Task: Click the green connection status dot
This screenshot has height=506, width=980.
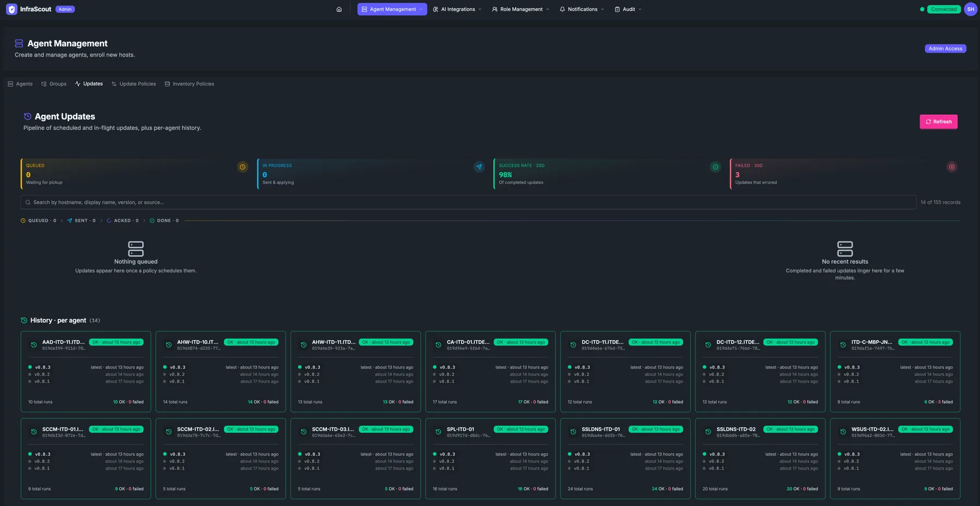Action: pyautogui.click(x=922, y=9)
